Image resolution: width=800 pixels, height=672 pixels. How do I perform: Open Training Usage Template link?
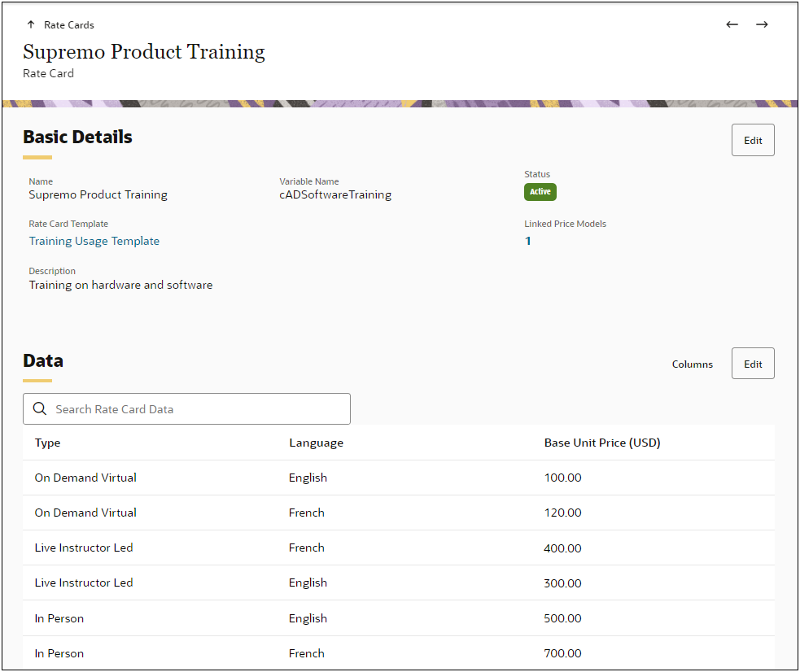(94, 241)
